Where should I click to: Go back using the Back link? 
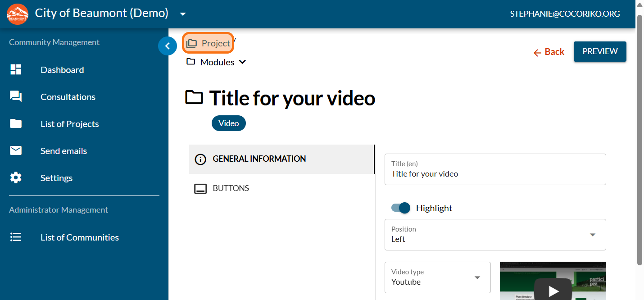pyautogui.click(x=549, y=52)
